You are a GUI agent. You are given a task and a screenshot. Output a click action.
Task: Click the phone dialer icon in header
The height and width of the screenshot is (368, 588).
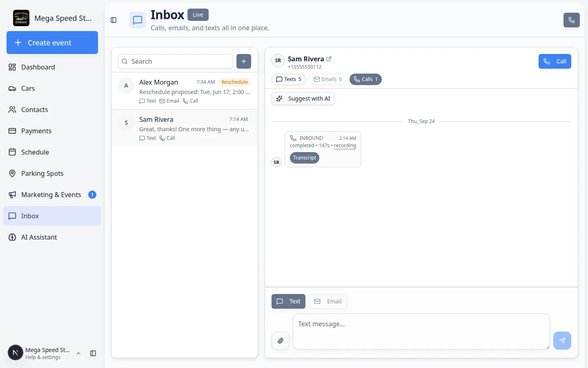571,20
